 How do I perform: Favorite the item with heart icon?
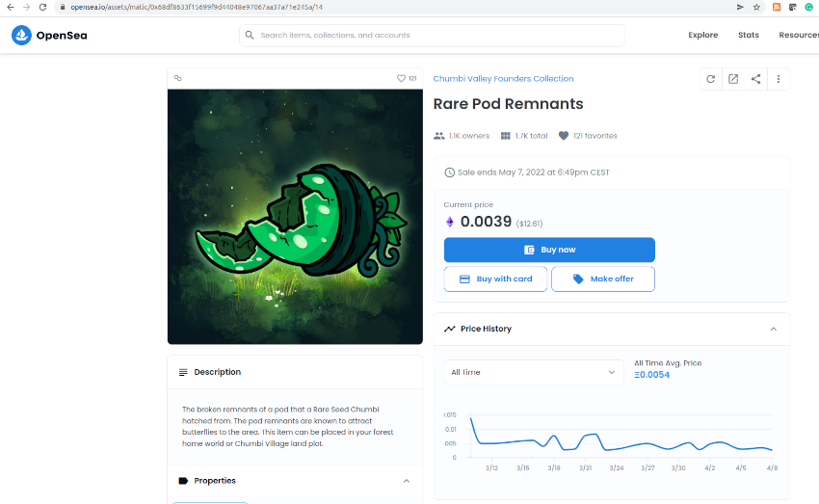pyautogui.click(x=401, y=78)
